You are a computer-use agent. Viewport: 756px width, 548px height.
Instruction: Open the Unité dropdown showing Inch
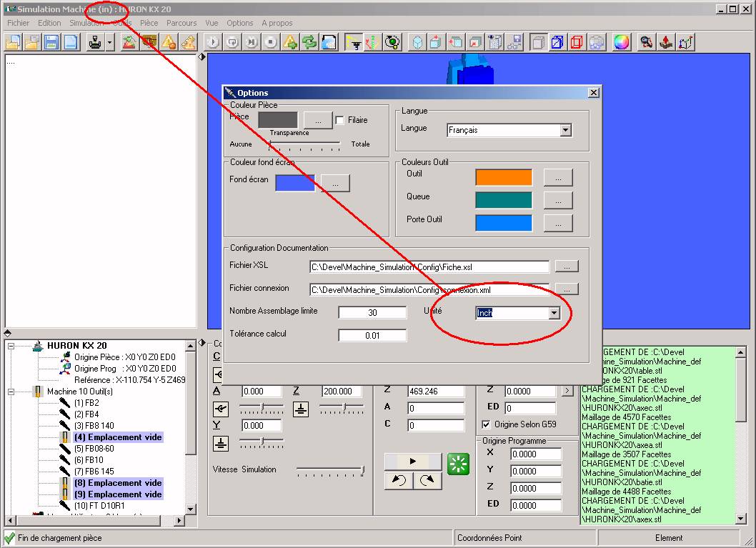tap(554, 313)
